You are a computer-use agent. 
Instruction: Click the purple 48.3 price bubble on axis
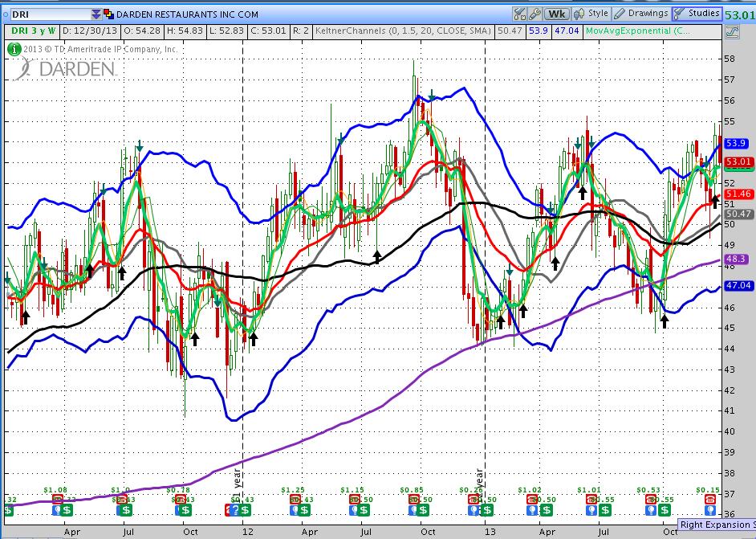(x=736, y=259)
